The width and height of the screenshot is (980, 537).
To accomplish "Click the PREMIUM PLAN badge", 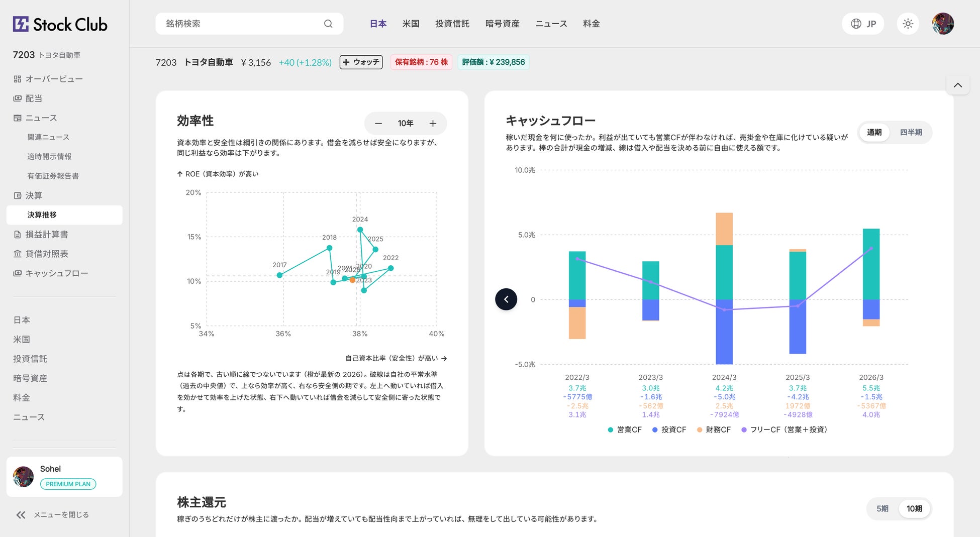I will click(68, 484).
